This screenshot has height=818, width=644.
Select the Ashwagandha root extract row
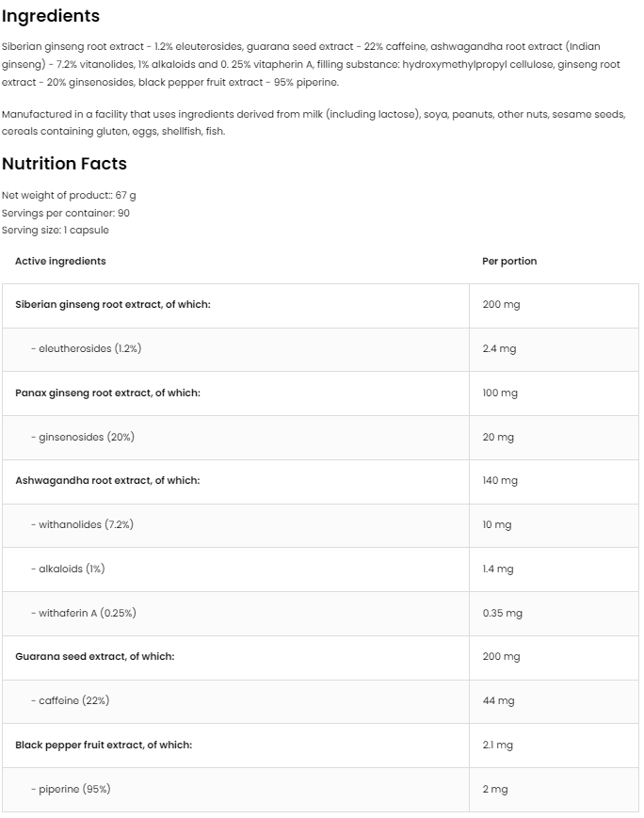coord(107,480)
